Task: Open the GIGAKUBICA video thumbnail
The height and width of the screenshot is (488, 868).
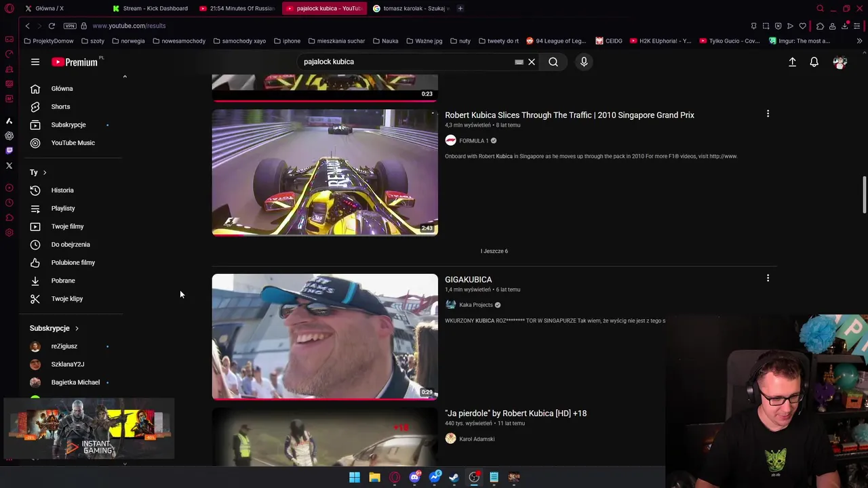Action: click(325, 337)
